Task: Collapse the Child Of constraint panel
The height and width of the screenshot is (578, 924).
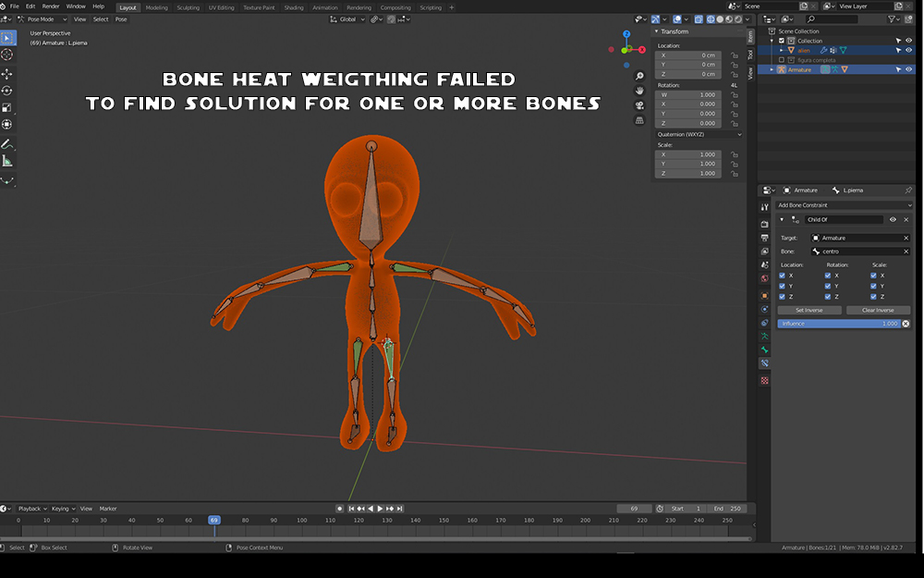Action: (782, 219)
